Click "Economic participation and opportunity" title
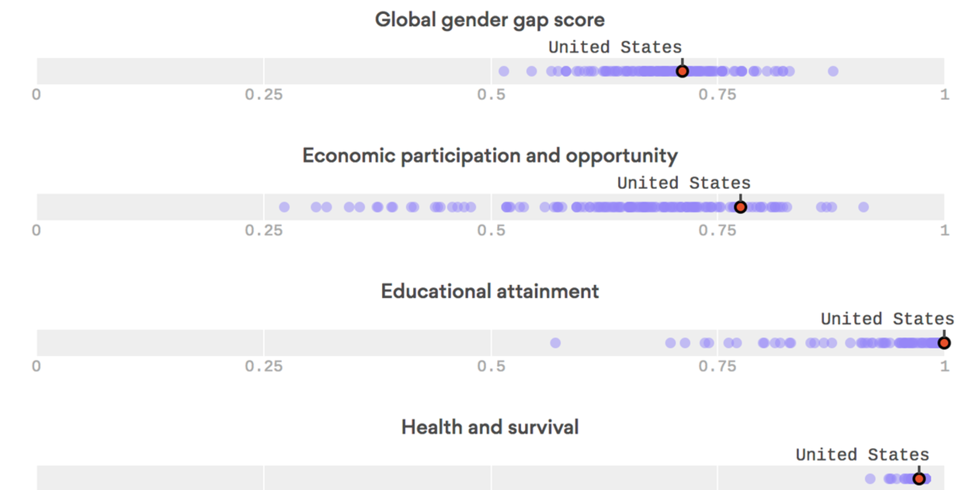 pos(490,156)
